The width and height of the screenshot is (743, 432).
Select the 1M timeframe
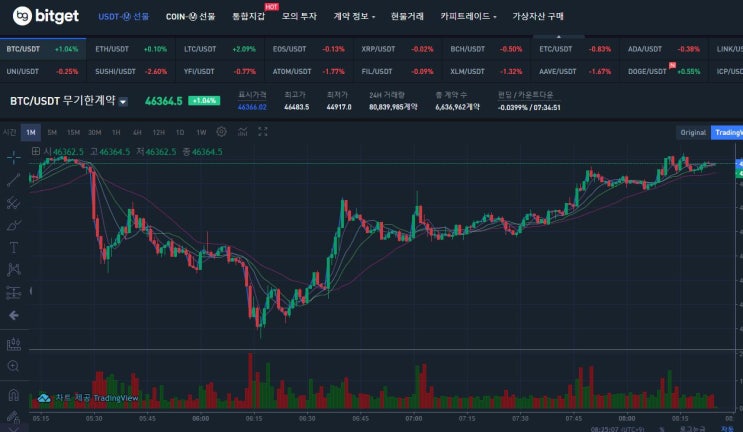click(31, 132)
